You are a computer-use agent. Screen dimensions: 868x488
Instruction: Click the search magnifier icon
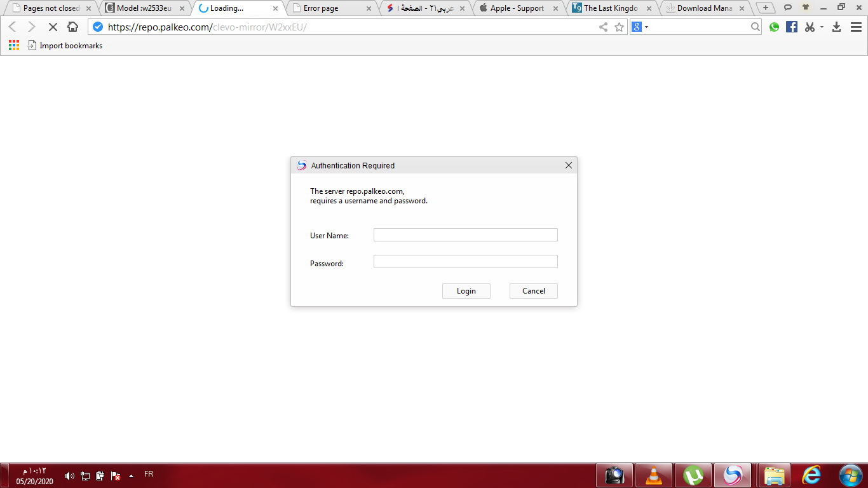(x=755, y=27)
